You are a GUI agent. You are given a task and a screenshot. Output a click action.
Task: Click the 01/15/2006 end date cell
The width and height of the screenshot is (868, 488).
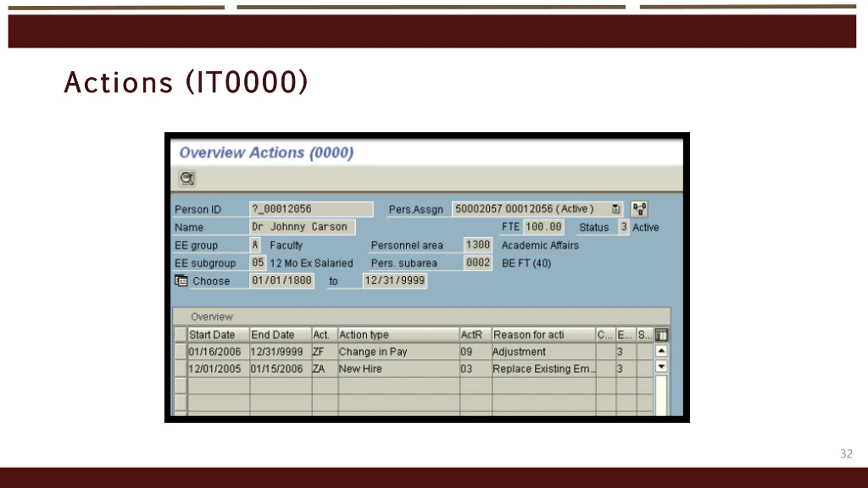(x=281, y=369)
